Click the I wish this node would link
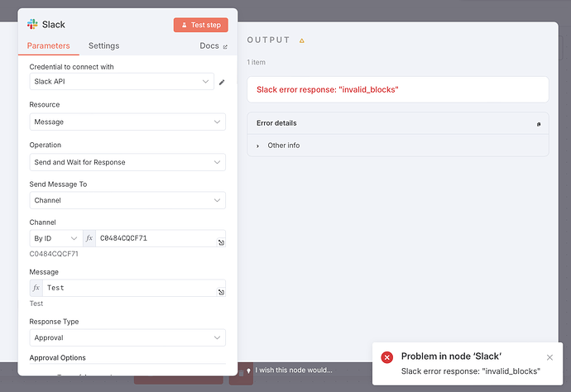The height and width of the screenshot is (392, 571). click(x=294, y=370)
